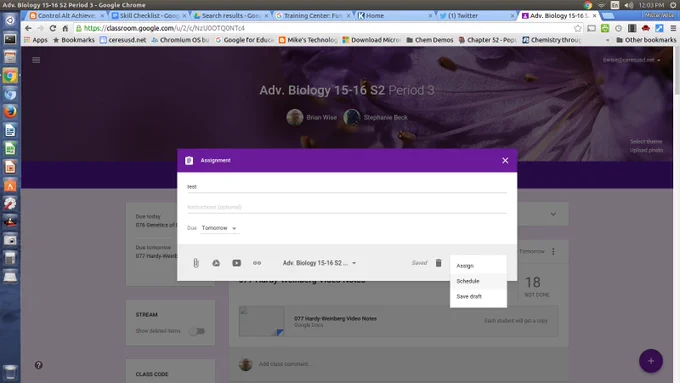Image resolution: width=680 pixels, height=383 pixels.
Task: Open LibreOffice Writer from launcher
Action: click(10, 130)
